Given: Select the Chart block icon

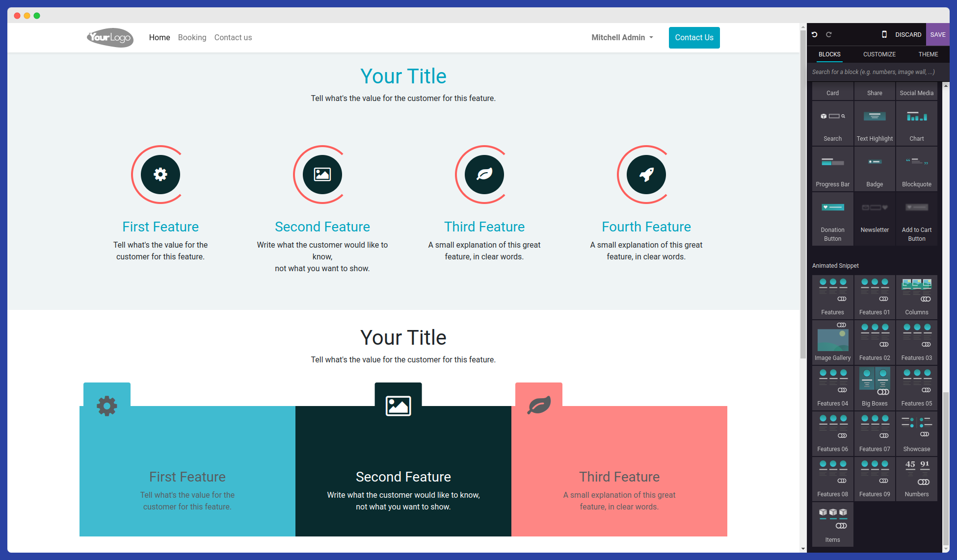Looking at the screenshot, I should [916, 123].
